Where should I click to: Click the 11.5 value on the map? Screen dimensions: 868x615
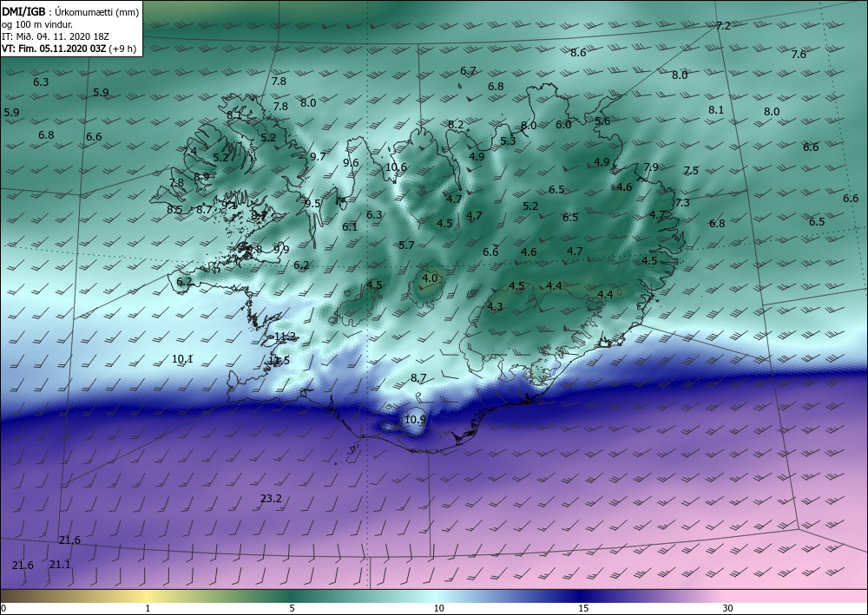pyautogui.click(x=279, y=361)
